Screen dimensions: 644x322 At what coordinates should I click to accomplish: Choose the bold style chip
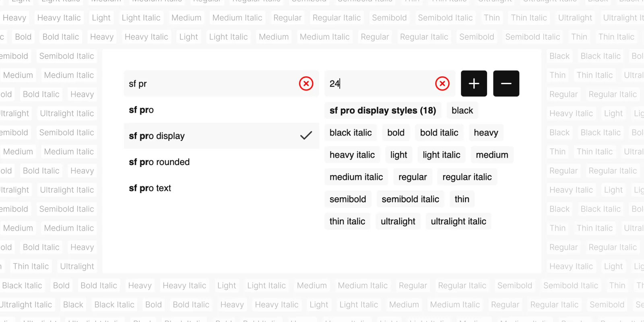click(396, 132)
